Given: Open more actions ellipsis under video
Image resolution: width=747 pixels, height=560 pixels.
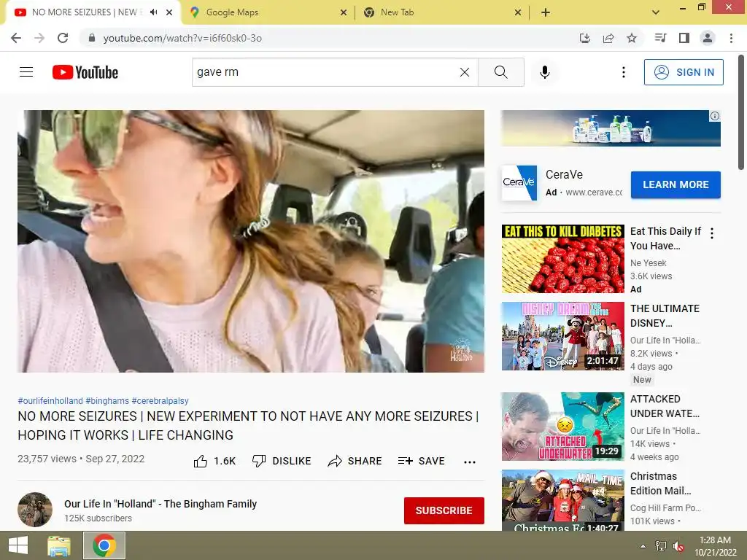Looking at the screenshot, I should click(470, 462).
